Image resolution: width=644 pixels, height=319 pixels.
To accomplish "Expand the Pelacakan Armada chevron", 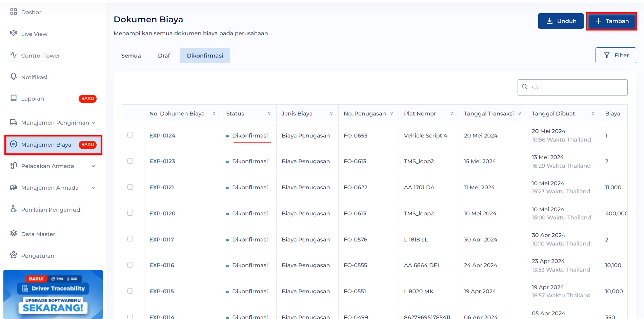I will [x=93, y=166].
